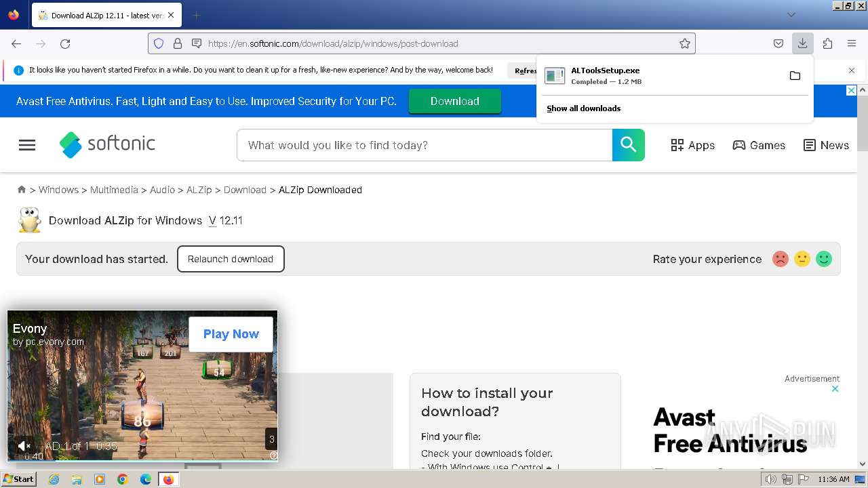The height and width of the screenshot is (488, 868).
Task: Click the Relaunch download button
Action: click(231, 259)
